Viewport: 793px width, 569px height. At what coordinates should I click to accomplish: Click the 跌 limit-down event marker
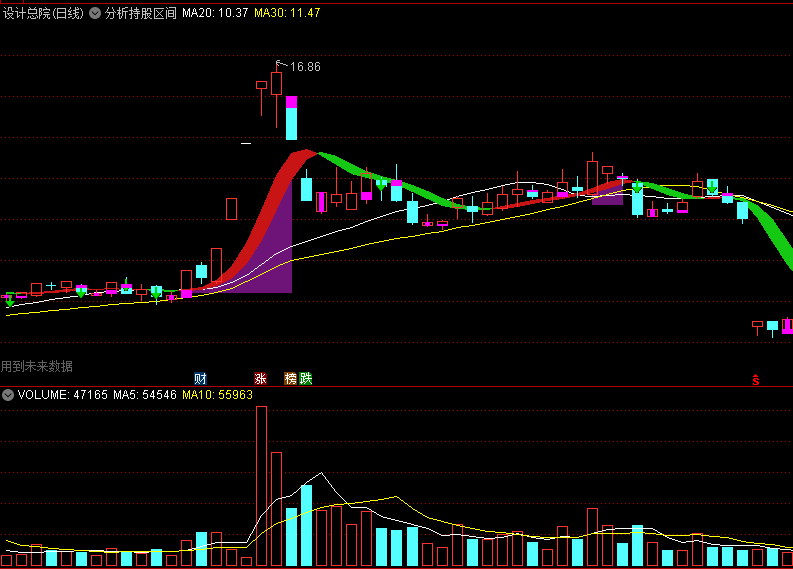click(305, 378)
